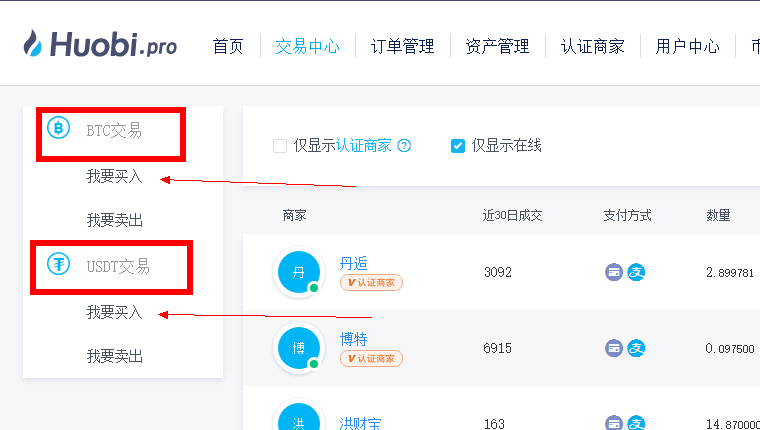
Task: Click the 数量 column header
Action: click(x=718, y=215)
